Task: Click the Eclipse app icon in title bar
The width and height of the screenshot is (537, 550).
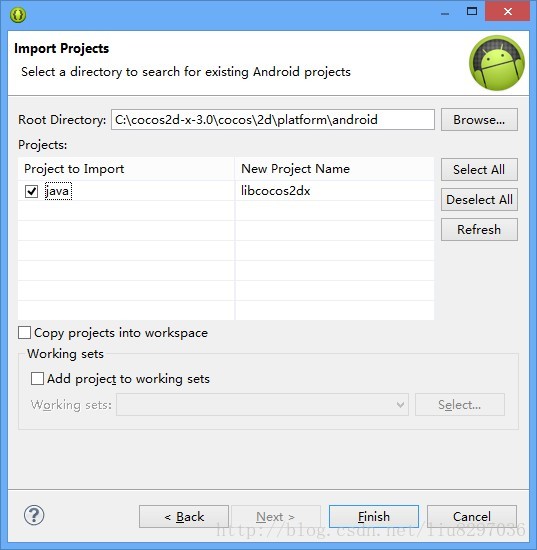Action: [18, 15]
